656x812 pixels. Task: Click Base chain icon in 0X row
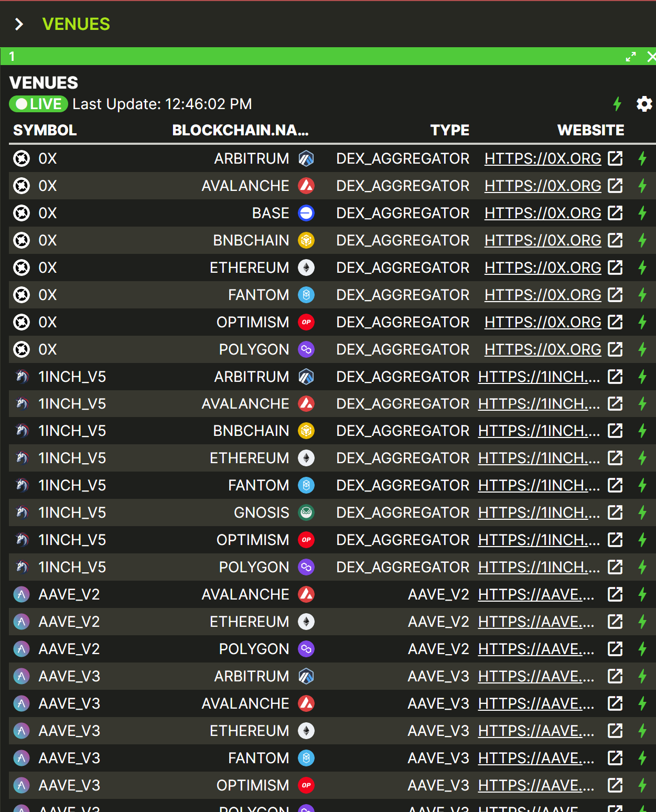coord(306,213)
